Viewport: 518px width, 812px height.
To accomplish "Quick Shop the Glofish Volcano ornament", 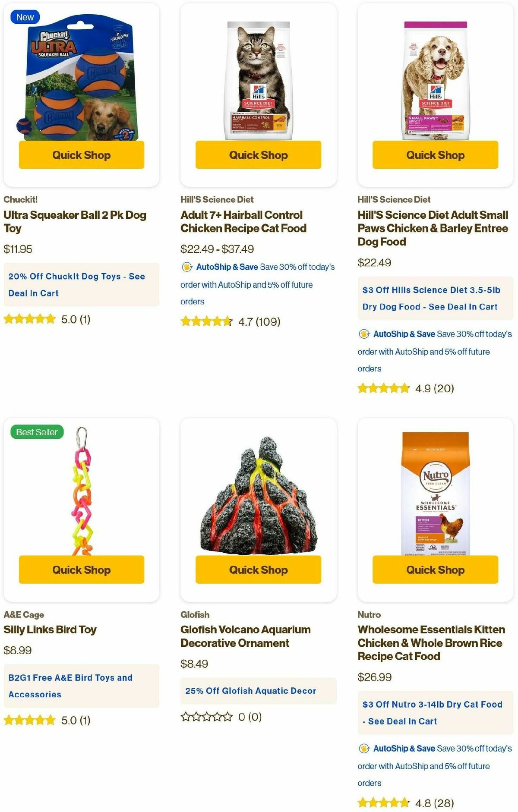I will 258,570.
